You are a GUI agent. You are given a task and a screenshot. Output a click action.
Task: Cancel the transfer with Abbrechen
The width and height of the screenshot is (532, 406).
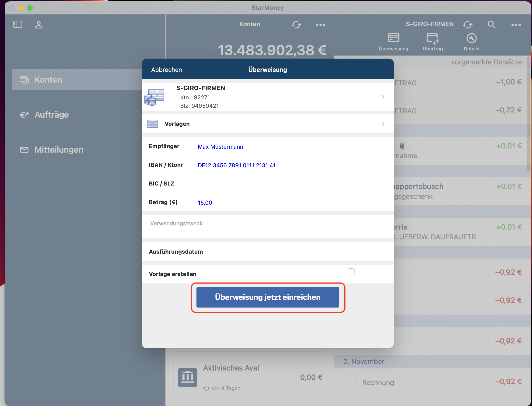166,70
